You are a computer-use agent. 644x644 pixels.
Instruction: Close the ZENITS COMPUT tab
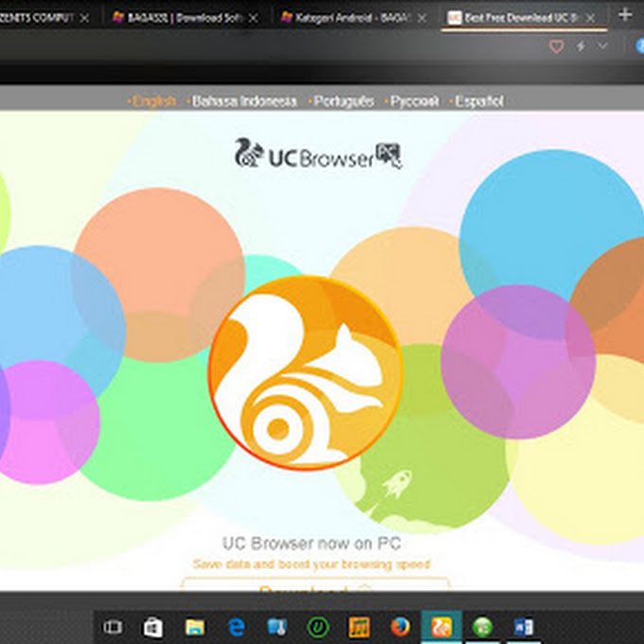tap(85, 18)
